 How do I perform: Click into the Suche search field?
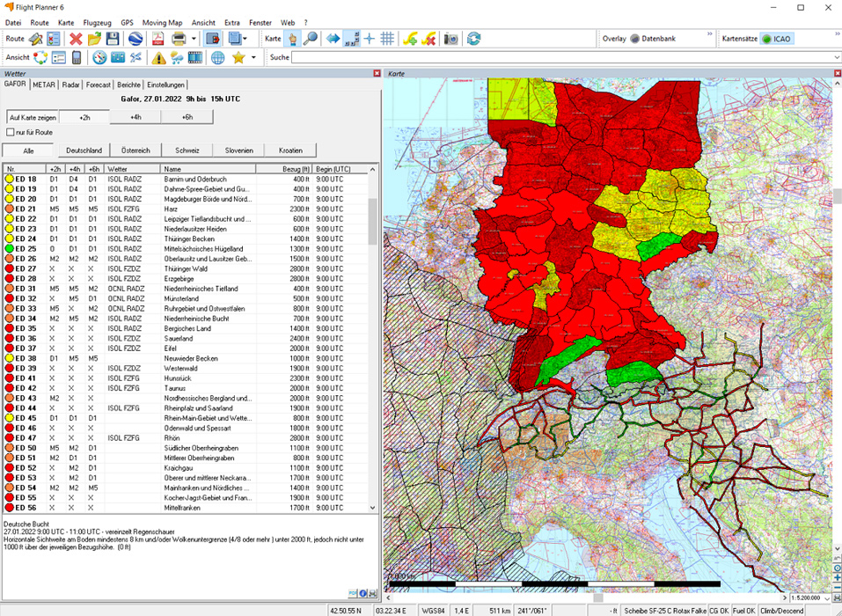point(563,58)
